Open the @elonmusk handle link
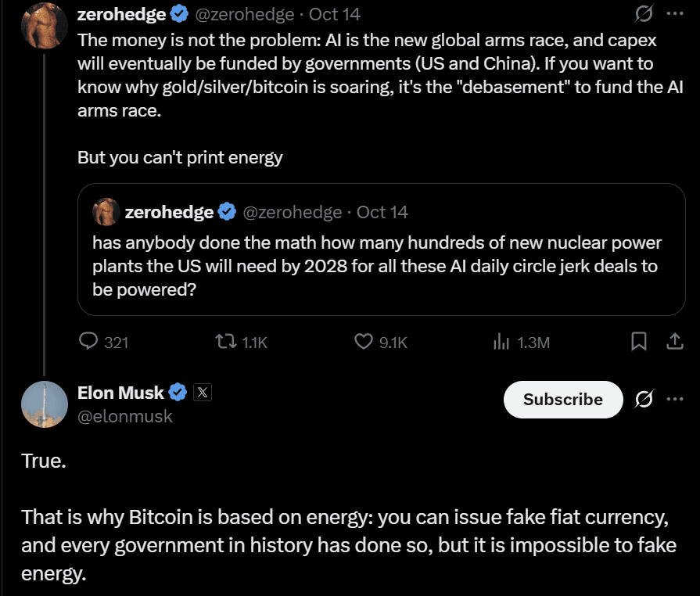This screenshot has width=700, height=596. (x=124, y=417)
